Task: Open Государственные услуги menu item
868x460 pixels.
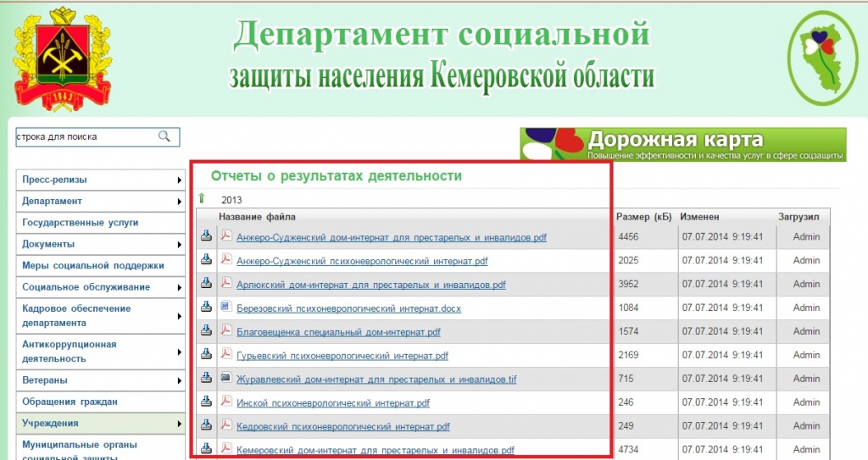Action: (x=100, y=223)
